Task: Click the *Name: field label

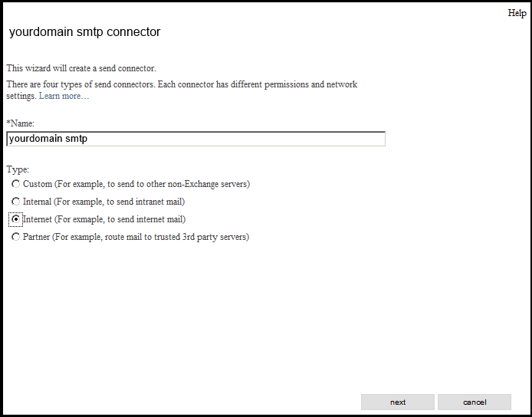Action: tap(21, 123)
